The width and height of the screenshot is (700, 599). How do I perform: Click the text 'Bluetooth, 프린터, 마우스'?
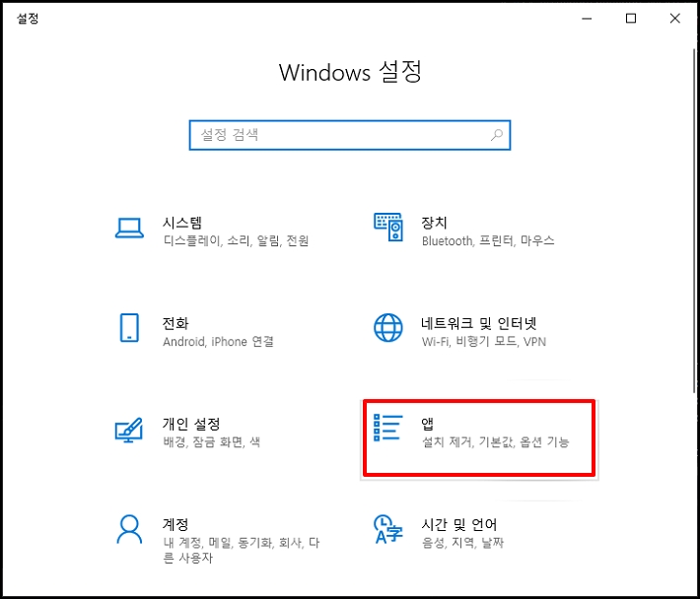[488, 240]
